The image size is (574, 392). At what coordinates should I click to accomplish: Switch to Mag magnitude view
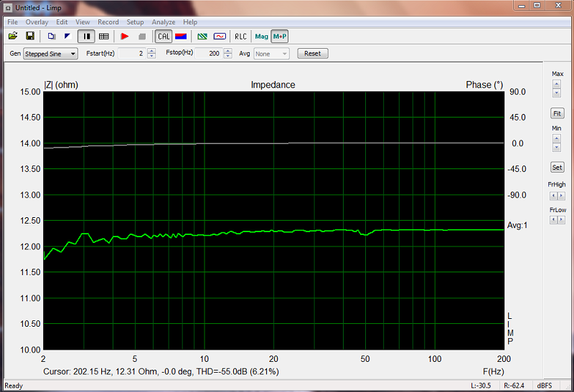[261, 37]
